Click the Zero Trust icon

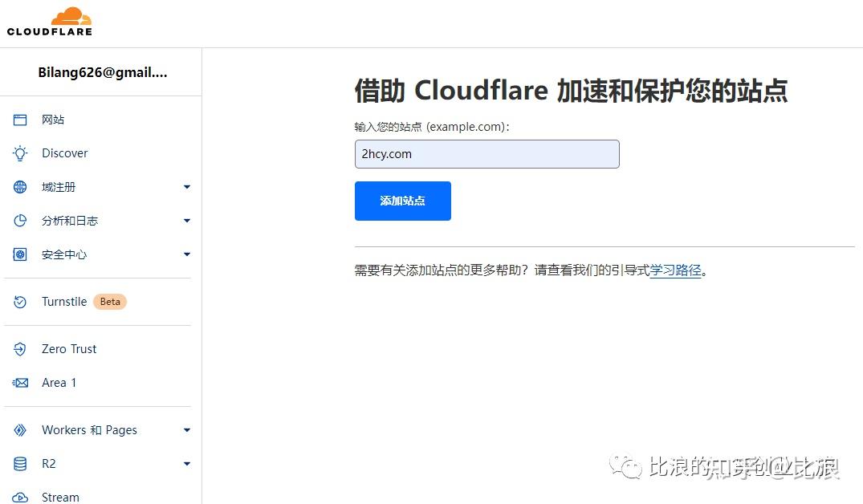(19, 348)
